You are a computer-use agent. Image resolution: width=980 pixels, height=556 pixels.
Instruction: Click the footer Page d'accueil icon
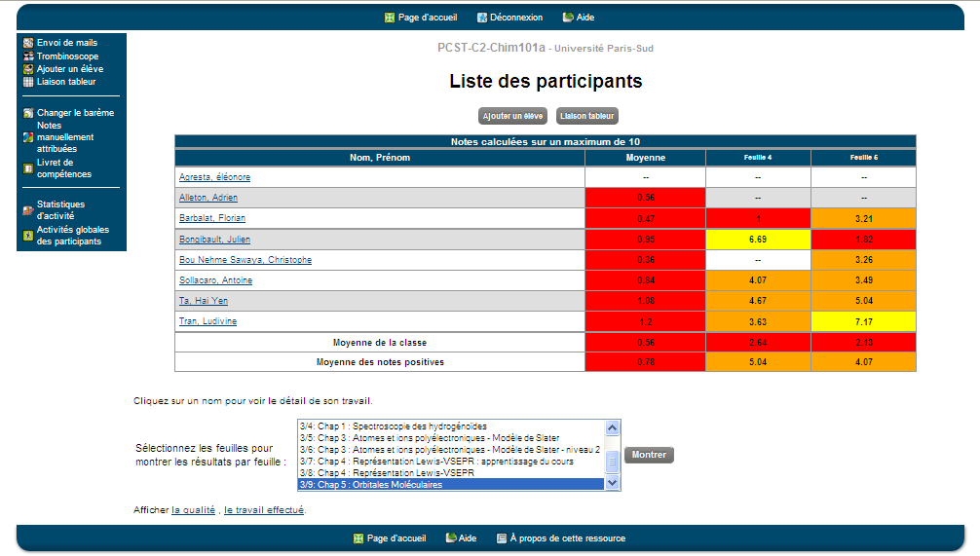358,538
